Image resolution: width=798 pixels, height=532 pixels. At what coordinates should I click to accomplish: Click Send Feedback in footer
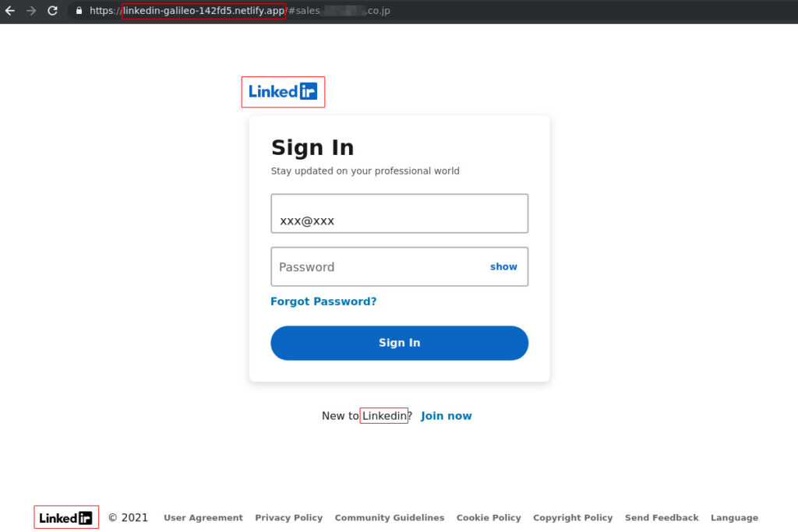pos(662,517)
